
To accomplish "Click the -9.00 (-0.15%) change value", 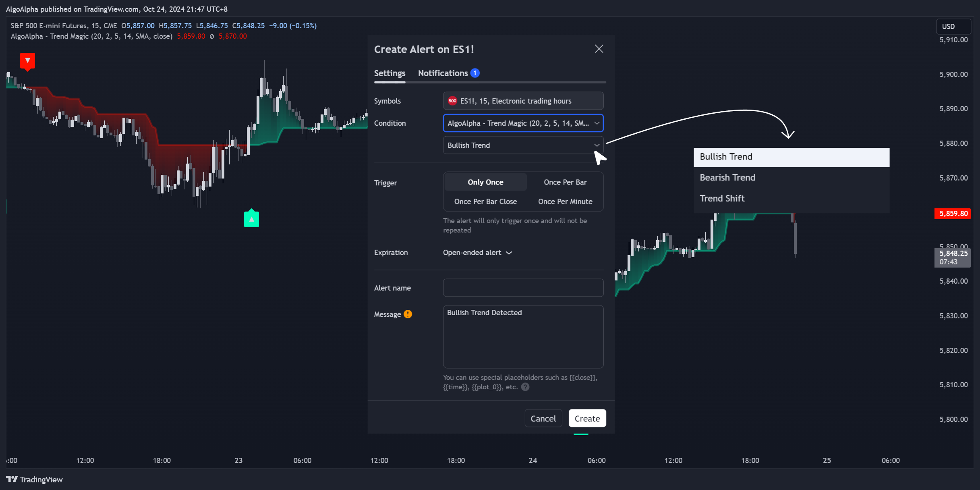I will tap(293, 26).
